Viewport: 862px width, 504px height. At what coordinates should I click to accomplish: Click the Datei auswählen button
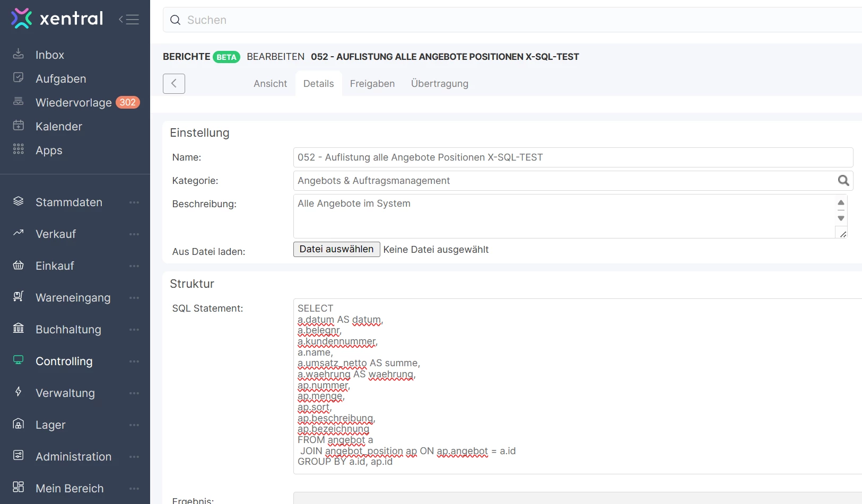(337, 249)
